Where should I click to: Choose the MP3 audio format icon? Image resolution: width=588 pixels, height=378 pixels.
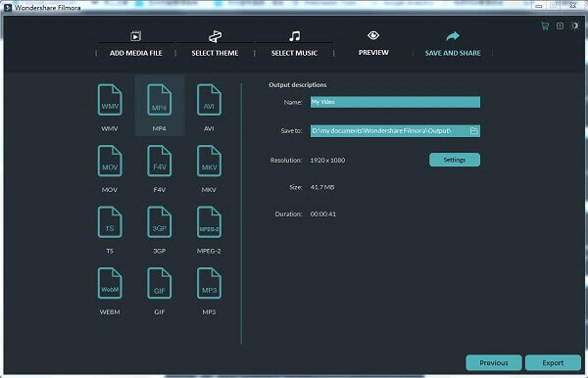click(x=209, y=283)
